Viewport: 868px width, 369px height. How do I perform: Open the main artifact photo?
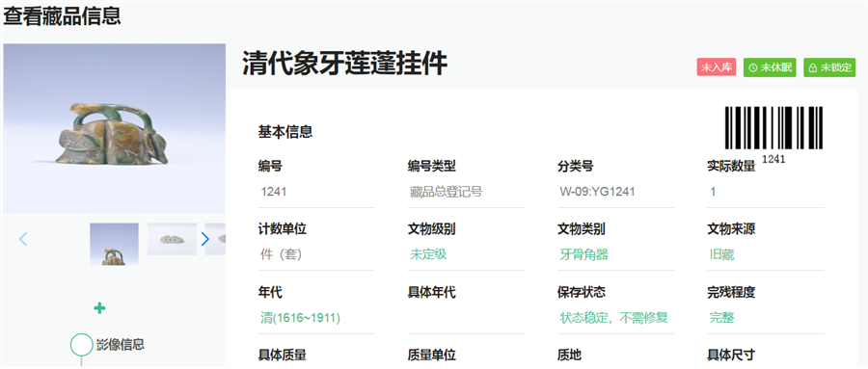114,128
